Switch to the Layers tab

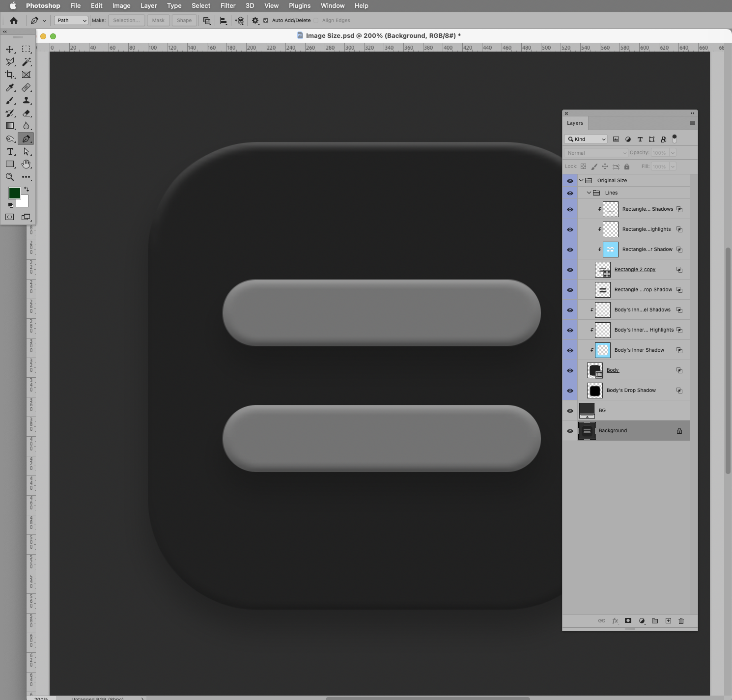575,123
